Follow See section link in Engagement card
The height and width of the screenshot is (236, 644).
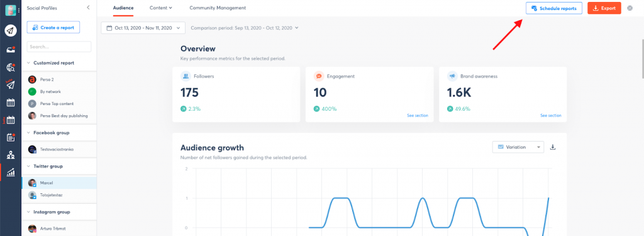tap(418, 116)
